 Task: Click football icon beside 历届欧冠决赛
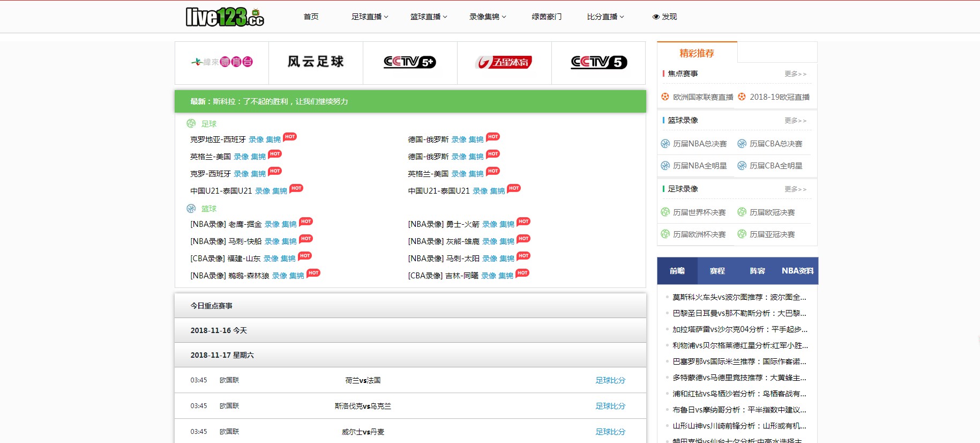742,212
